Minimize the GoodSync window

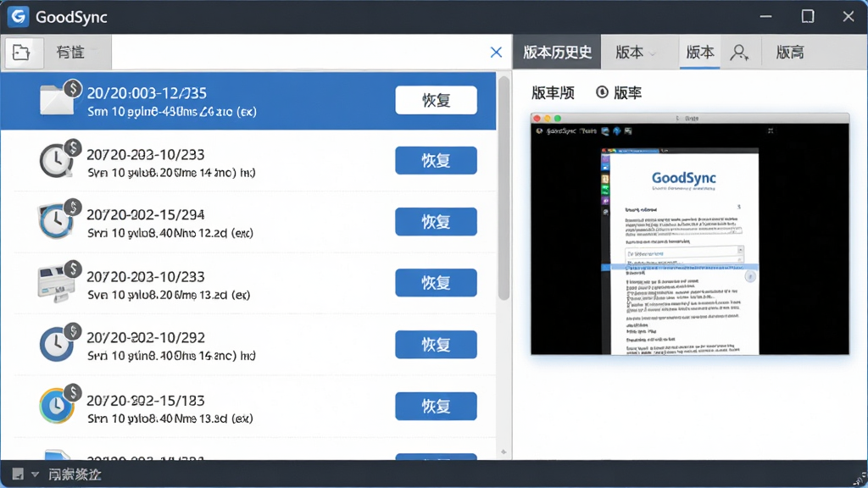pyautogui.click(x=765, y=17)
